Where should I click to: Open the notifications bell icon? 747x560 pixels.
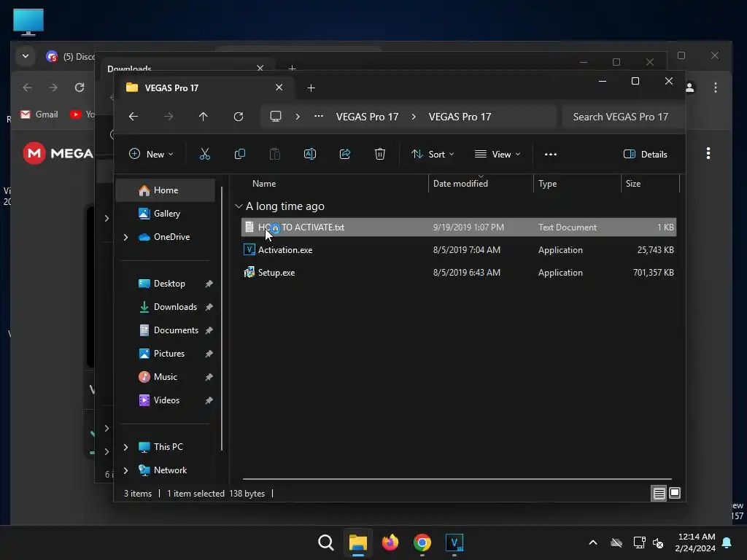click(727, 542)
